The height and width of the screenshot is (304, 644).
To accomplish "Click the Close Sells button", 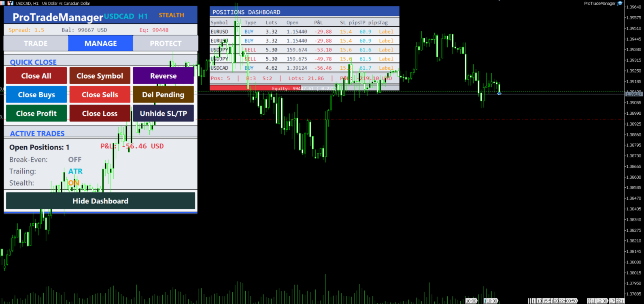I will tap(100, 94).
